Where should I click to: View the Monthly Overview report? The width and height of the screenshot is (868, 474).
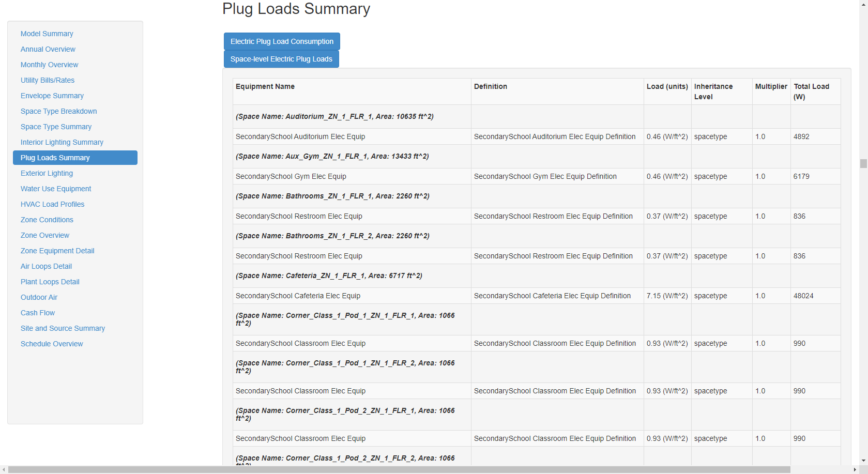pyautogui.click(x=49, y=65)
